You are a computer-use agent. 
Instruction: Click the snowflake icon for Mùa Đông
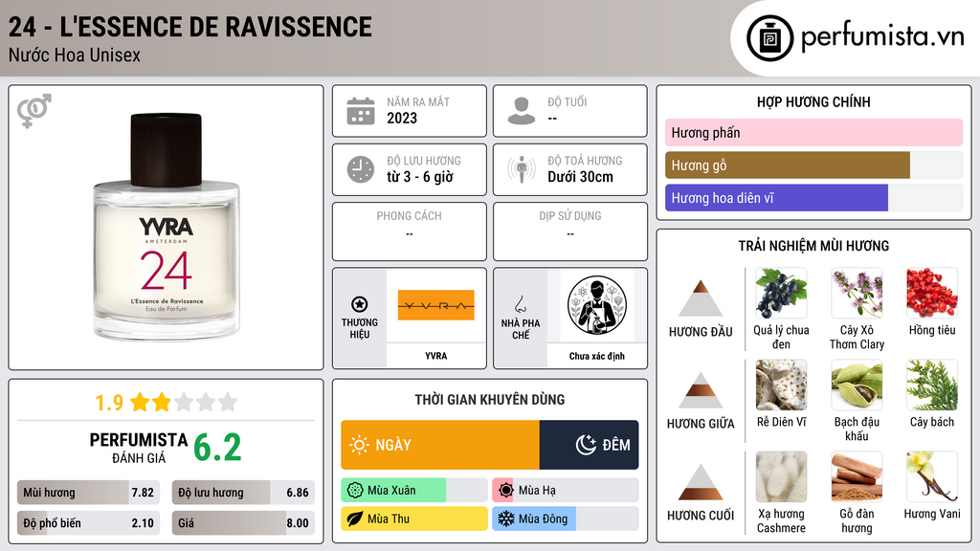click(x=506, y=518)
